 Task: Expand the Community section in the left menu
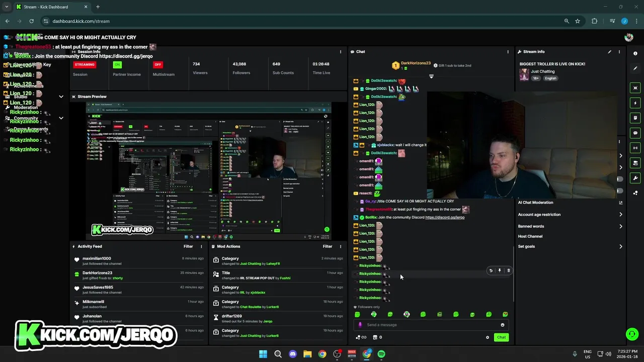click(61, 118)
